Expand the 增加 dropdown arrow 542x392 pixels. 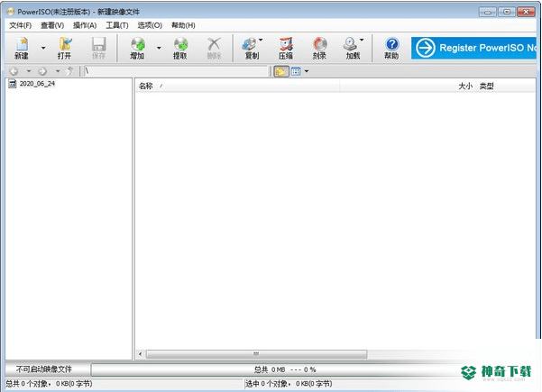point(159,48)
